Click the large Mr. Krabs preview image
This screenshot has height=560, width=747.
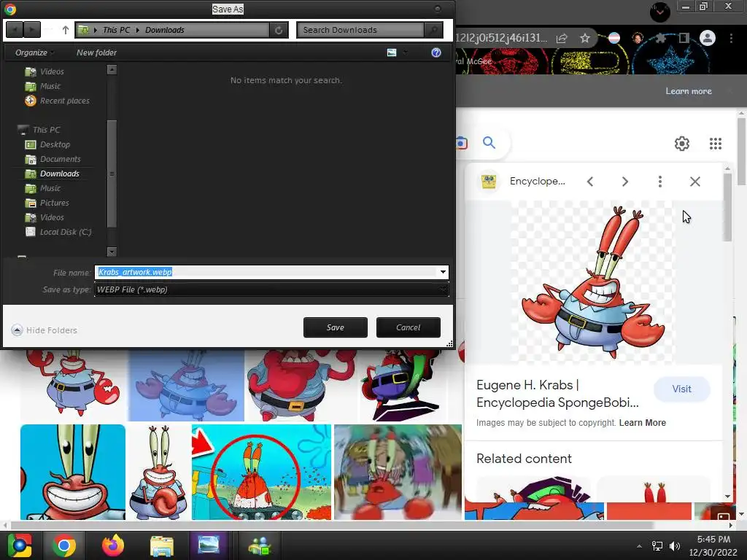point(593,281)
